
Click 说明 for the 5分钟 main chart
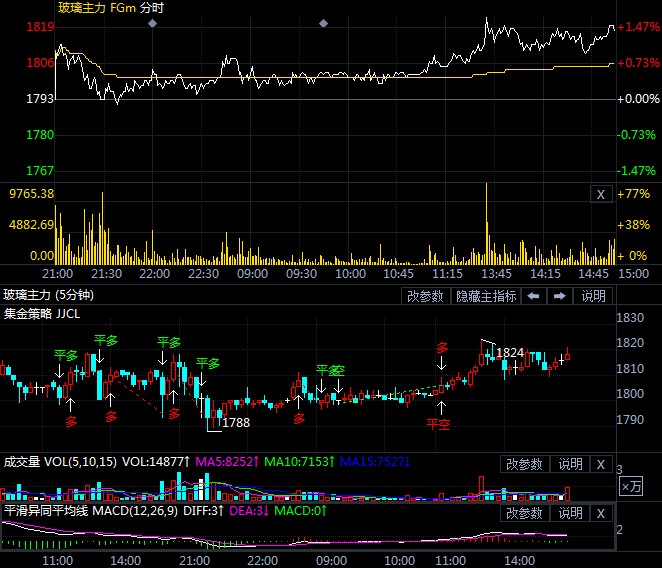pos(593,296)
